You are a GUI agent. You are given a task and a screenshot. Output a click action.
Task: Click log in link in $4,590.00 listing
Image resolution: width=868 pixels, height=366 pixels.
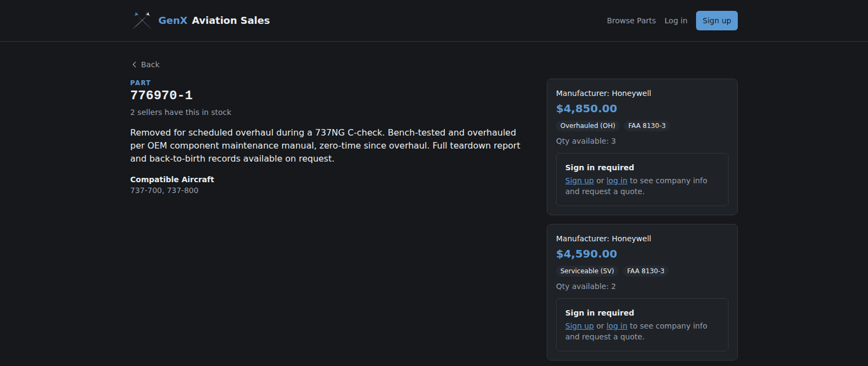tap(617, 326)
